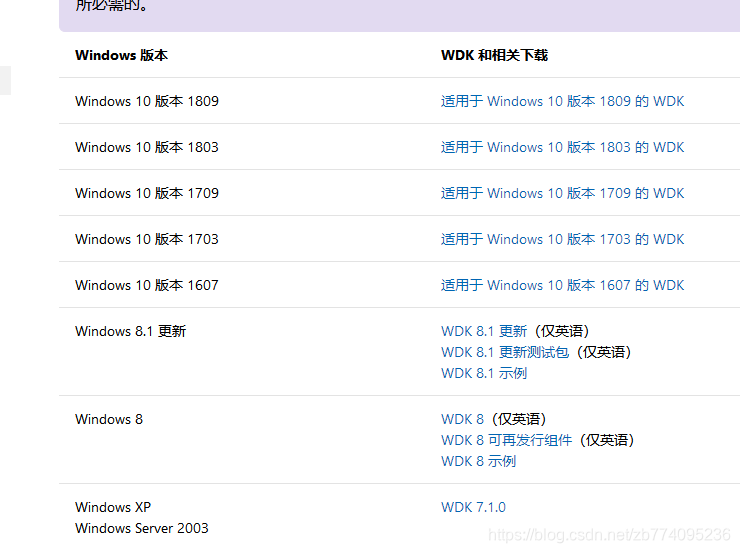
Task: Click the Windows 版本 column header
Action: click(121, 55)
